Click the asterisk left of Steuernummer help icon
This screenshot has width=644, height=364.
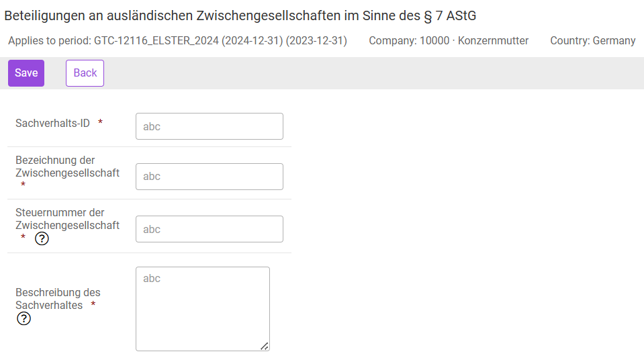tap(23, 237)
